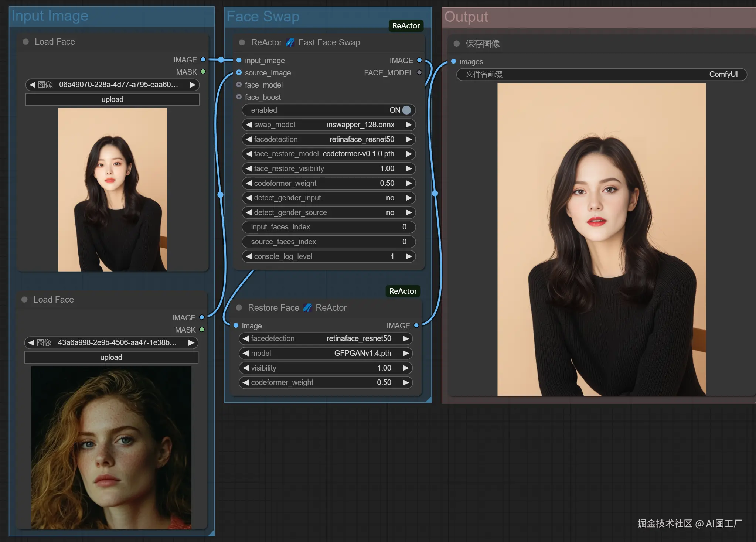This screenshot has height=542, width=756.
Task: Open the model GFPGANv1.4.pth dropdown
Action: click(362, 353)
